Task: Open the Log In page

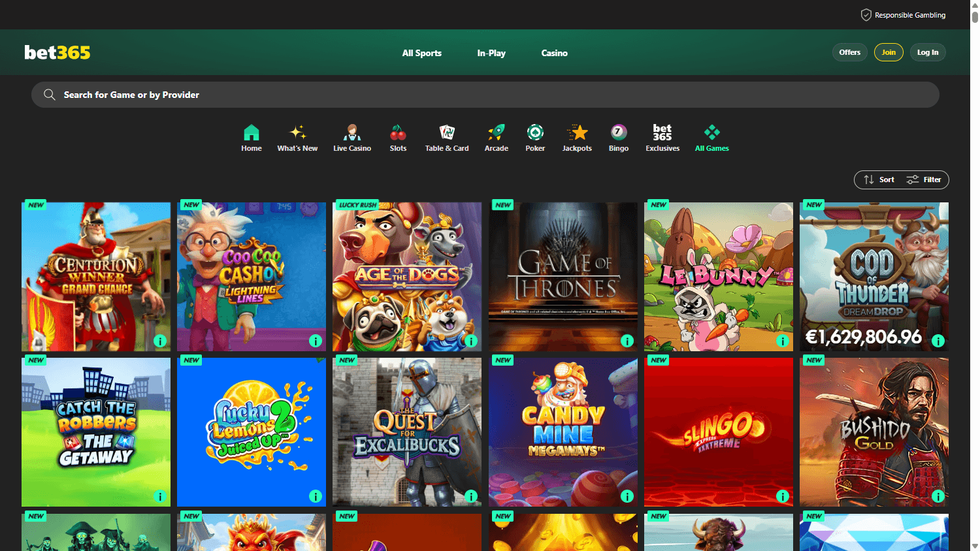Action: pos(928,52)
